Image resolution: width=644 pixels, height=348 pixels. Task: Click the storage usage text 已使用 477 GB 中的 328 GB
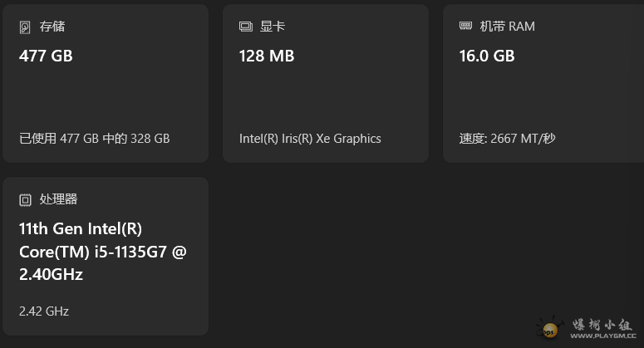pyautogui.click(x=94, y=139)
